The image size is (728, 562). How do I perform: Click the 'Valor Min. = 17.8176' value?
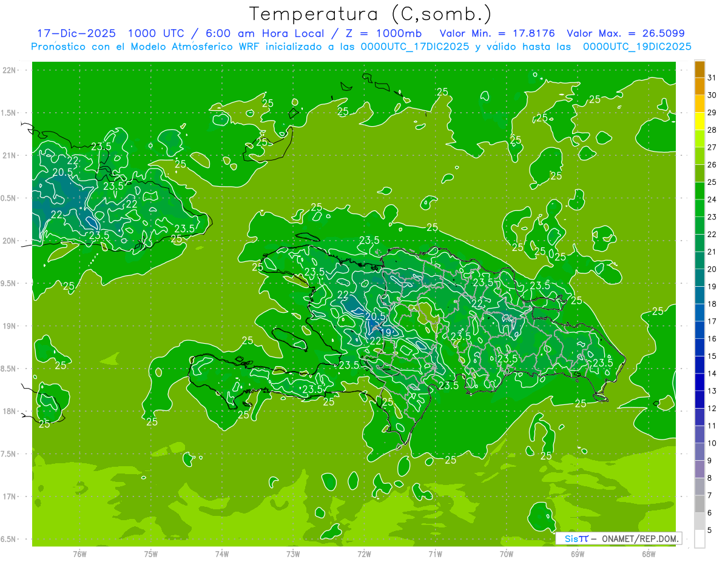(497, 33)
